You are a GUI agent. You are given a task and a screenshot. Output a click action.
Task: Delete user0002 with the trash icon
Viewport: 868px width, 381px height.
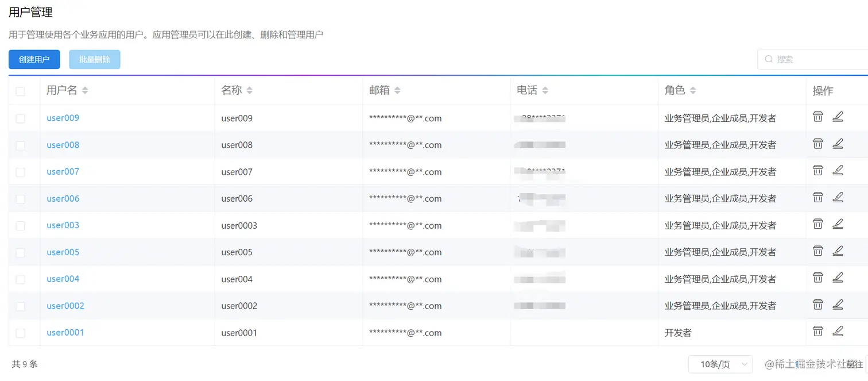click(x=817, y=304)
